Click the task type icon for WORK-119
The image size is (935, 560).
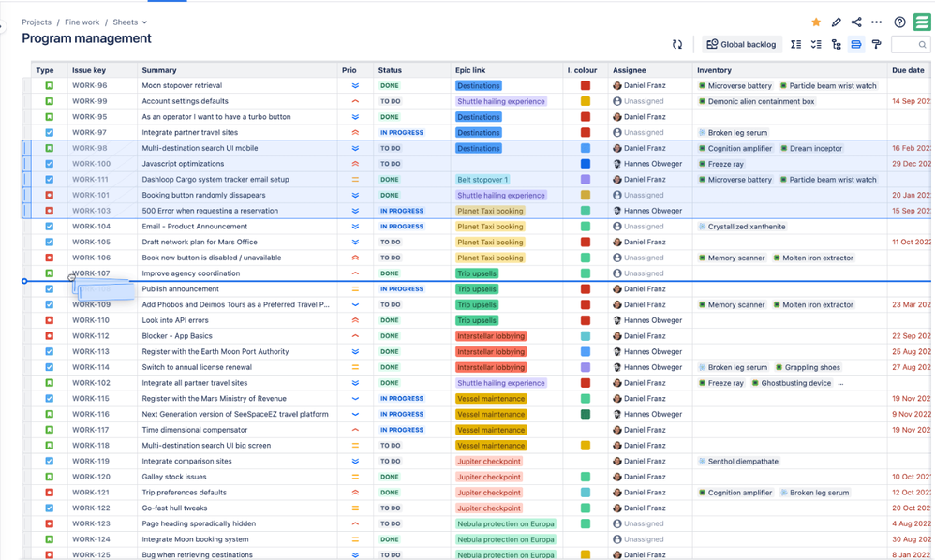50,461
